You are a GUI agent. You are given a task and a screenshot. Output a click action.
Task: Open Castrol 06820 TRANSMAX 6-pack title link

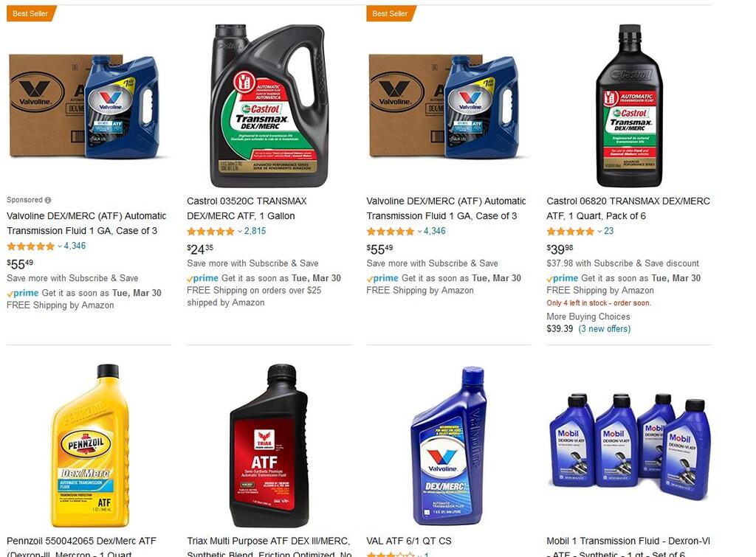(x=628, y=209)
